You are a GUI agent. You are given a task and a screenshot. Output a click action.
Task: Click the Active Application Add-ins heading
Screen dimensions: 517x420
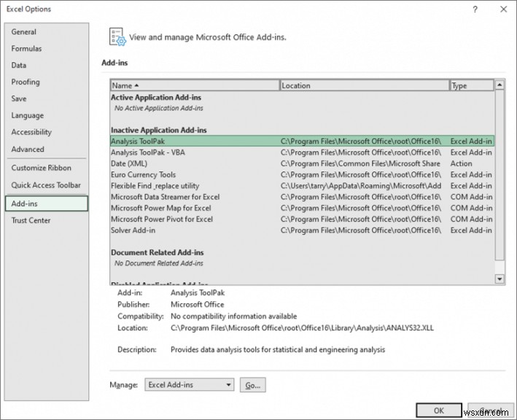(156, 98)
